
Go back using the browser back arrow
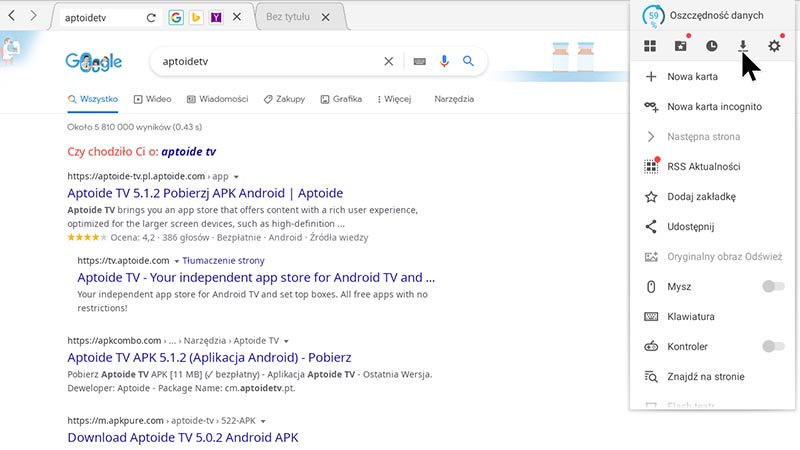tap(12, 15)
